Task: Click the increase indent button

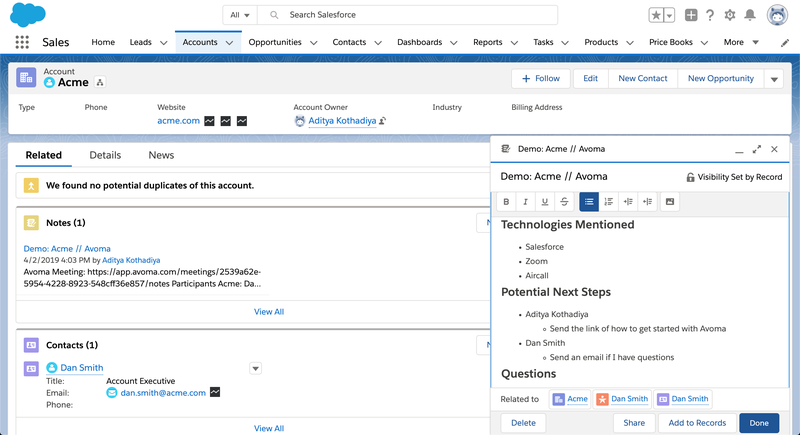Action: [628, 202]
